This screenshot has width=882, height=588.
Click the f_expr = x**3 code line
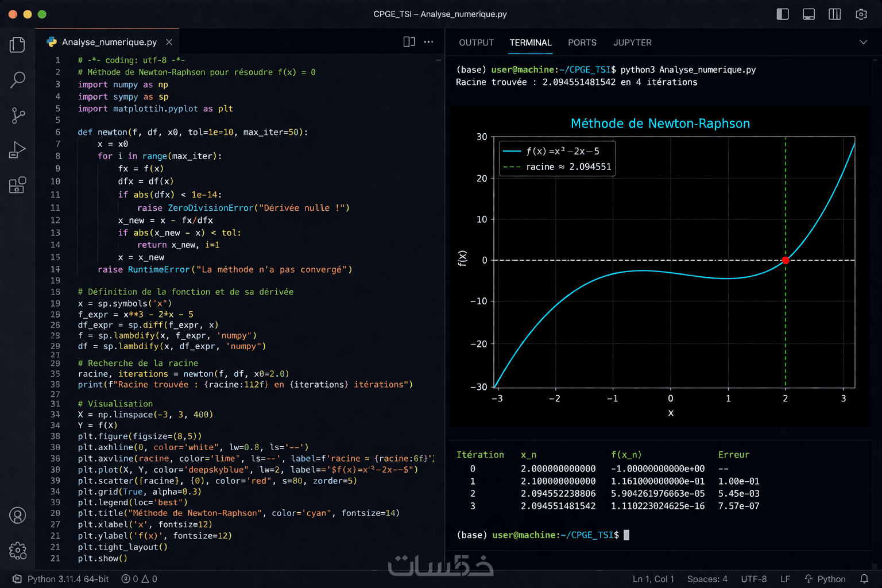point(136,314)
